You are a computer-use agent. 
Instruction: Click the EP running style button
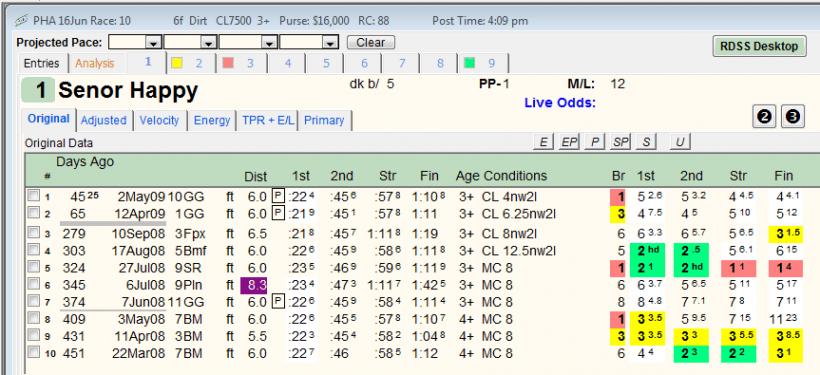coord(568,142)
